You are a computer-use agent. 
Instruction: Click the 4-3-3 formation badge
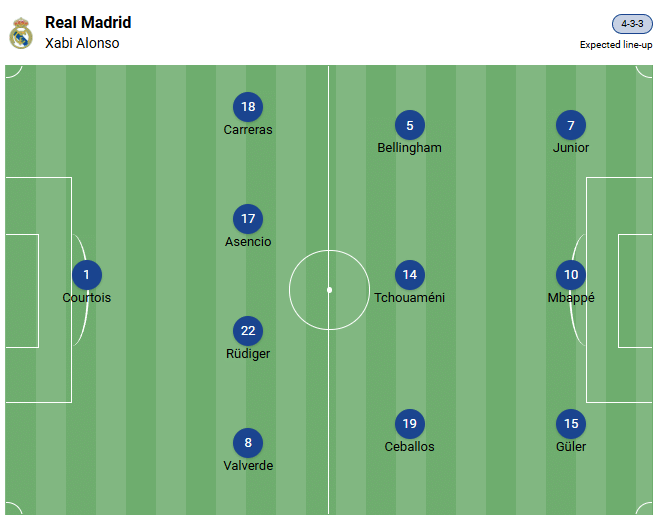632,24
